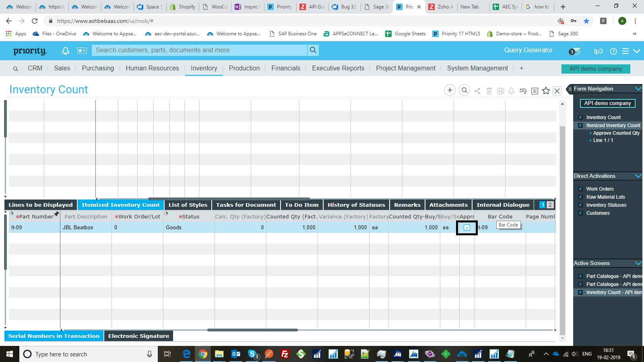Click the undo arrow icon in form toolbar
Viewport: 644px width, 362px height.
click(523, 91)
